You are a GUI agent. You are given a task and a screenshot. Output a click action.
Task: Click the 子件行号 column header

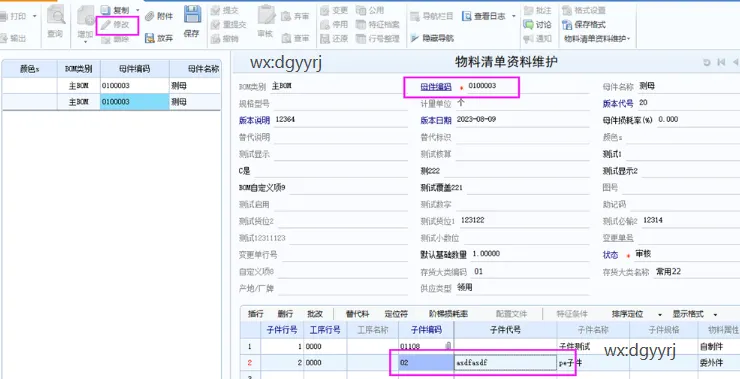point(282,330)
